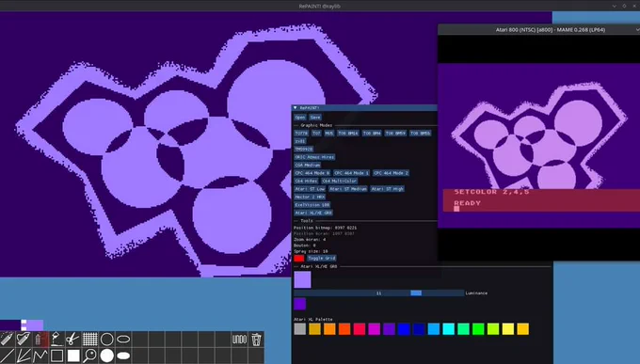The width and height of the screenshot is (640, 364).
Task: Select the dotted pencil drawing tool
Action: [x=8, y=340]
